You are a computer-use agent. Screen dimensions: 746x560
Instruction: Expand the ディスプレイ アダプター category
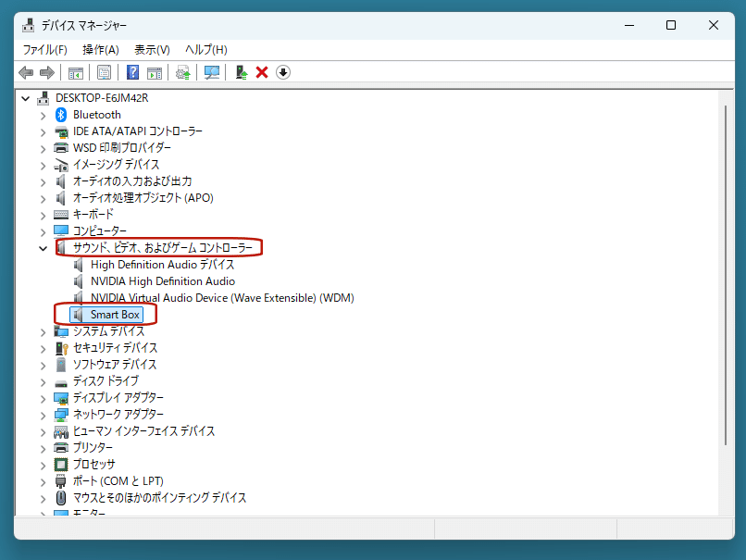[x=43, y=398]
